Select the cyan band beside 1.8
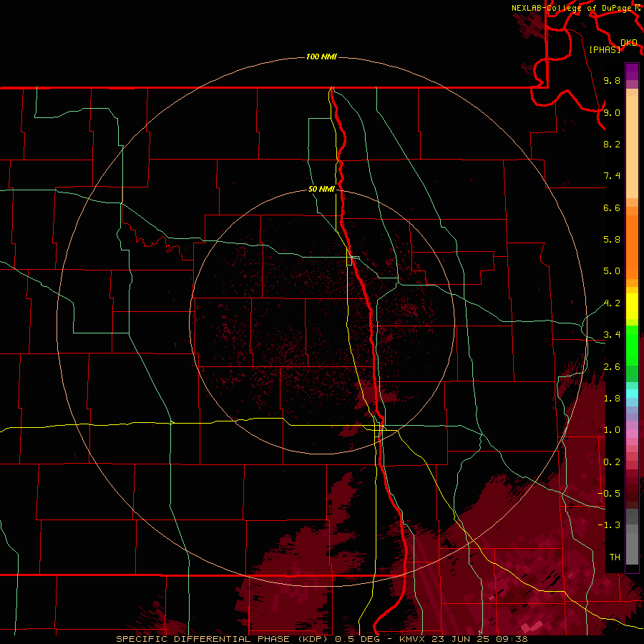Image resolution: width=644 pixels, height=644 pixels. 632,394
